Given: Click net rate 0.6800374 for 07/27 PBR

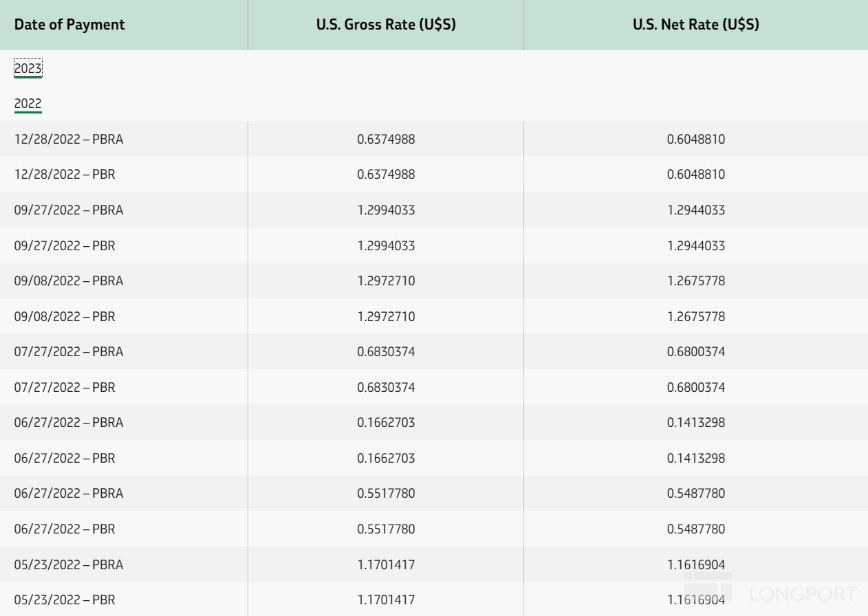Looking at the screenshot, I should pos(696,388).
